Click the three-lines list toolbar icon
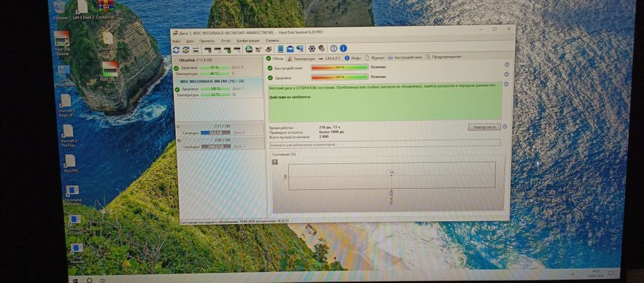 click(x=196, y=50)
